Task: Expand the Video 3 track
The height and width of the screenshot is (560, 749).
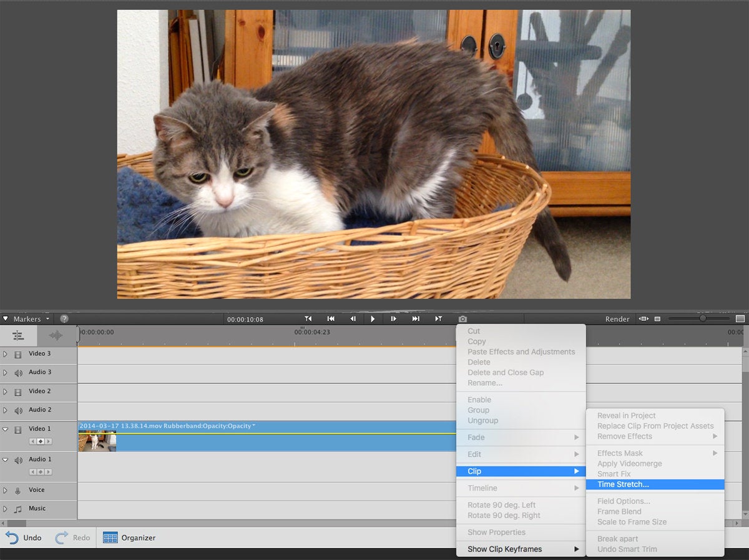Action: tap(5, 354)
